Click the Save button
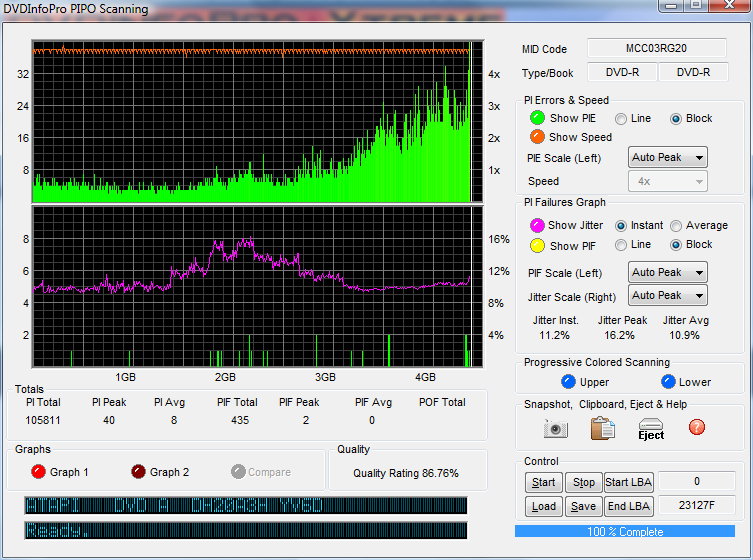Screen dimensions: 753x560 point(583,506)
